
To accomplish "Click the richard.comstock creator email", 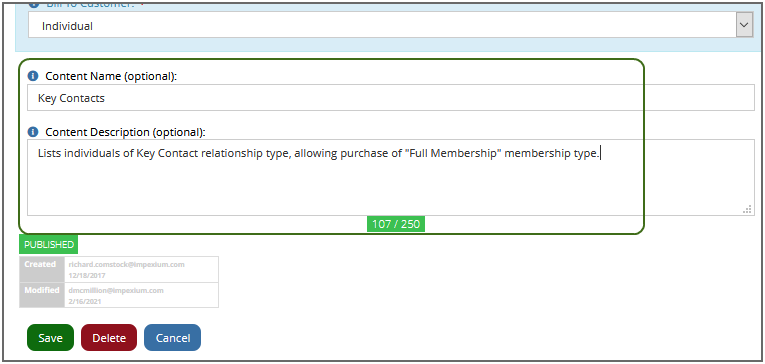I will tap(126, 264).
